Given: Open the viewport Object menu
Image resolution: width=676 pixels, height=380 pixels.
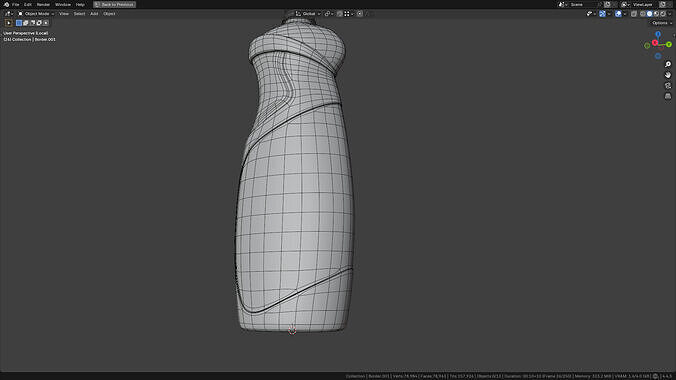Looking at the screenshot, I should coord(109,14).
